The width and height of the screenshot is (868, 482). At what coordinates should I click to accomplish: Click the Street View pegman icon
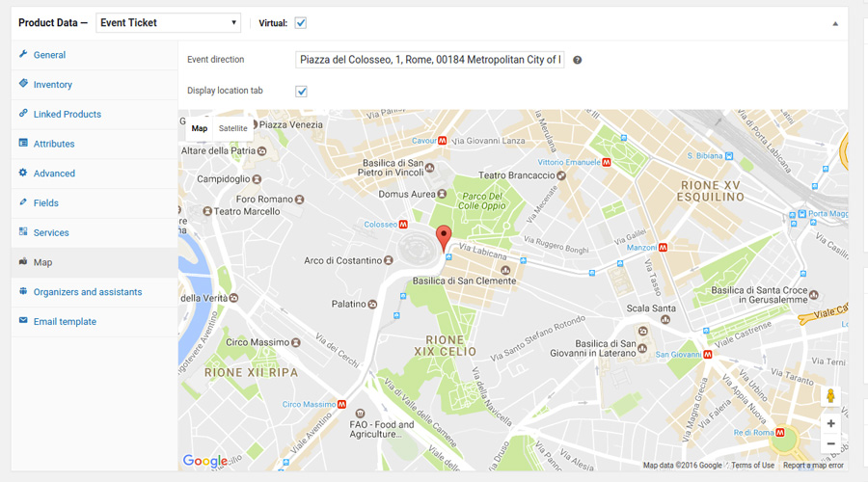(x=830, y=396)
